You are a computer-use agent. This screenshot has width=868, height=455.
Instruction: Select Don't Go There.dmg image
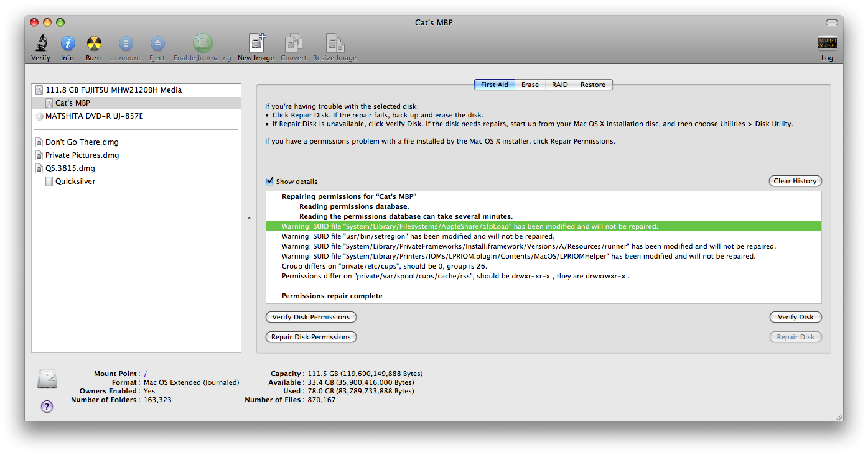pos(136,142)
